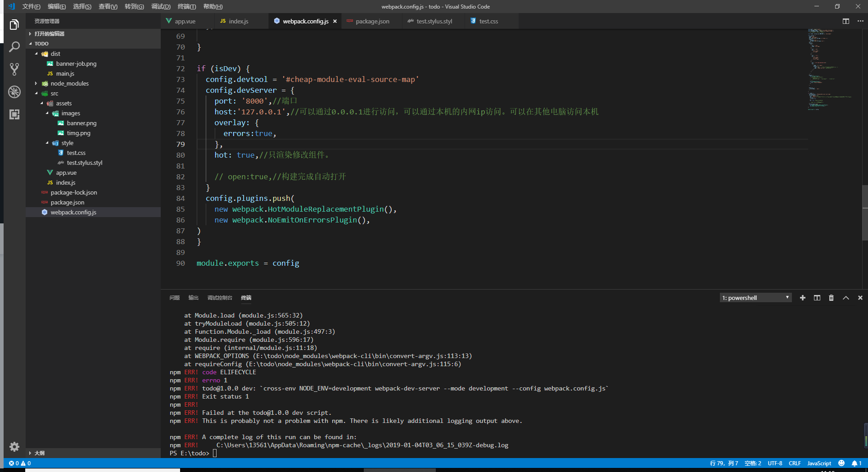
Task: Open notifications bell in status bar
Action: tap(856, 463)
